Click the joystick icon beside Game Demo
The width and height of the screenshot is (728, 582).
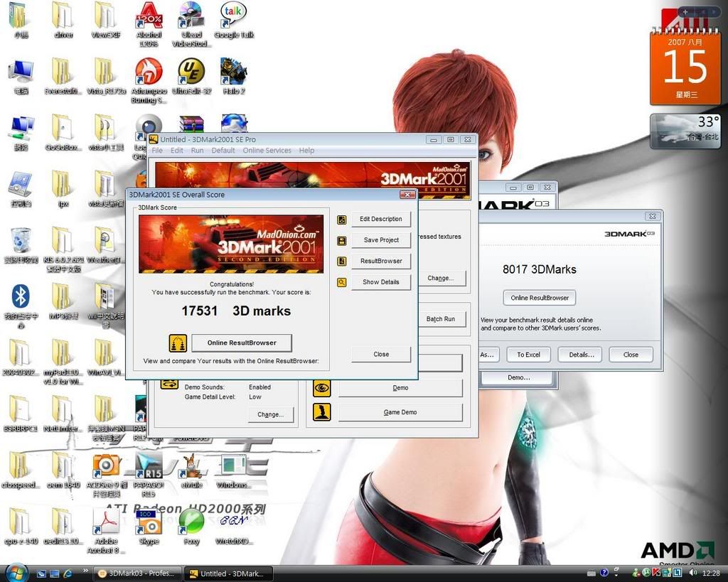tap(322, 412)
